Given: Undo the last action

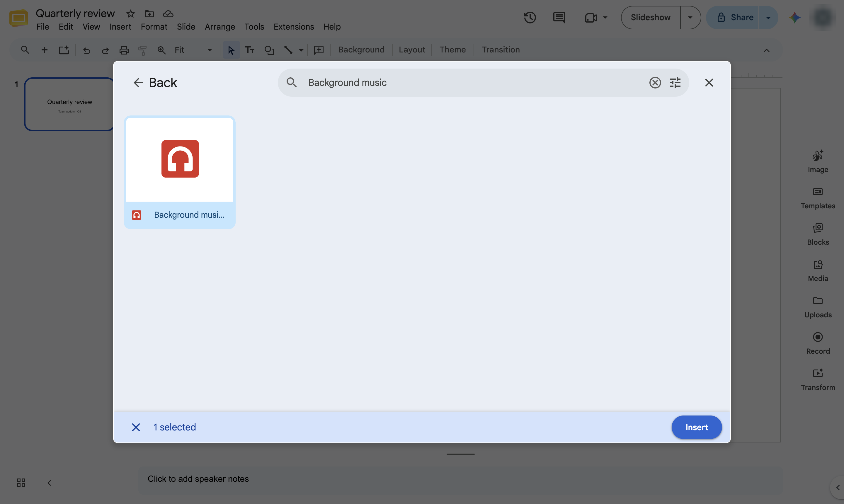Looking at the screenshot, I should (x=87, y=50).
